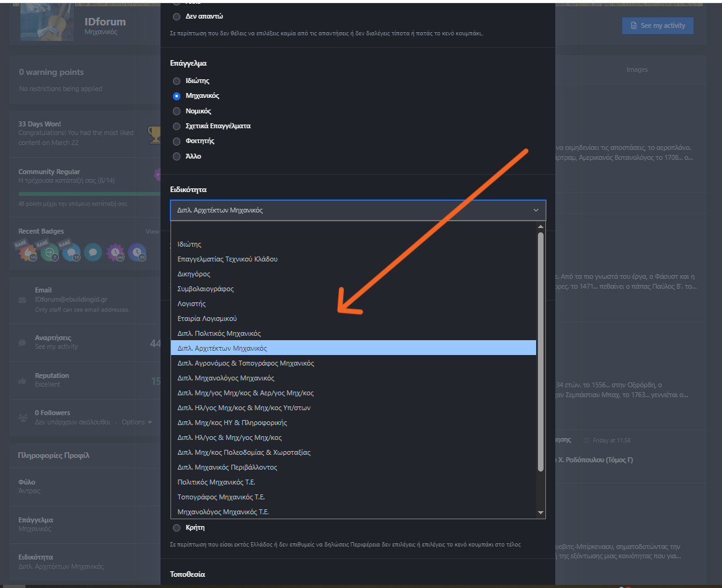Select the Φοιτητής radio button

click(177, 141)
